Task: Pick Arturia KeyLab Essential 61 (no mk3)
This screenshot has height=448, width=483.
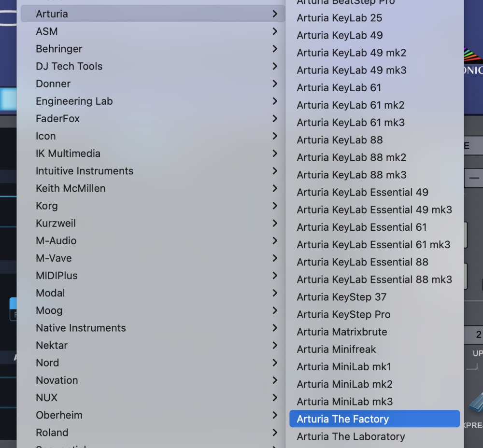Action: point(375,227)
